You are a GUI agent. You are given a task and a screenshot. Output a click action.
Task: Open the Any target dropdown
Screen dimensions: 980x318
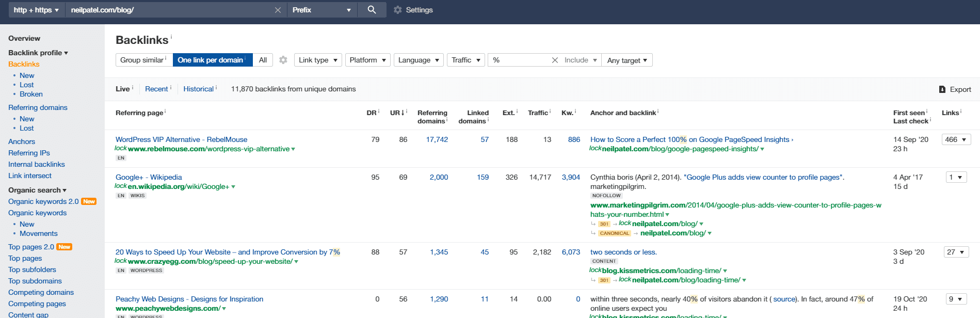627,60
